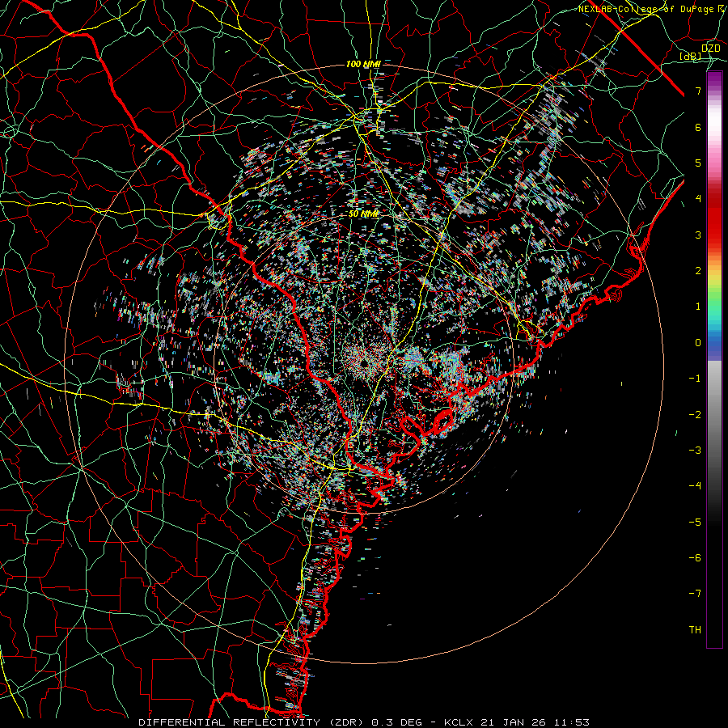Click the "4" value on the color scale
Image resolution: width=728 pixels, height=728 pixels.
[x=698, y=199]
